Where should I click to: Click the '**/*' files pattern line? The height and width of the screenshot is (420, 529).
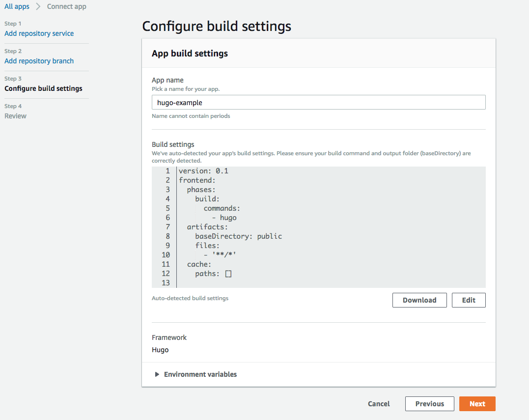(x=224, y=255)
